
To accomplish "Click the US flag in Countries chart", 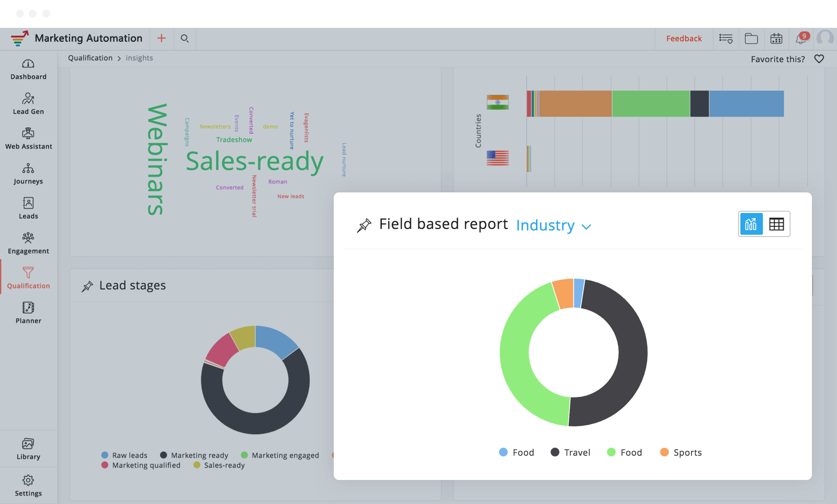I will (x=497, y=158).
